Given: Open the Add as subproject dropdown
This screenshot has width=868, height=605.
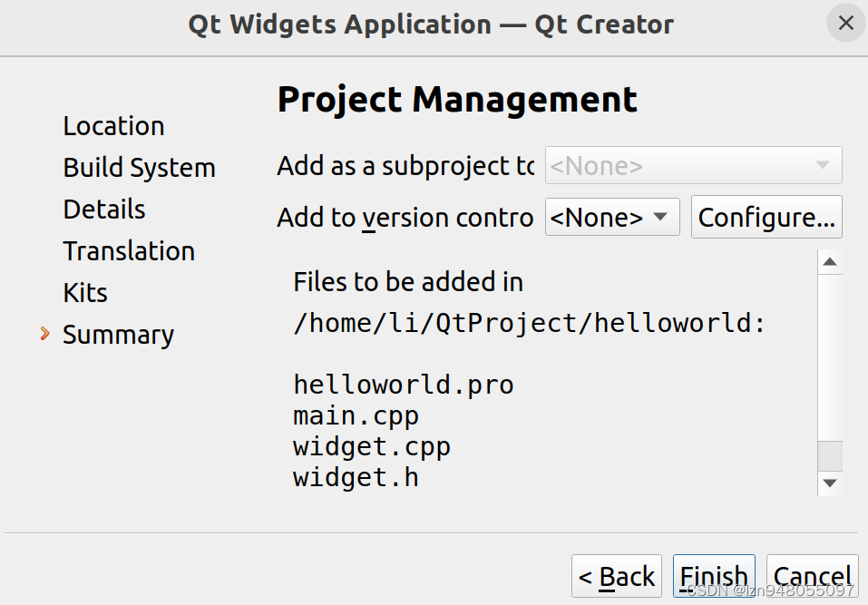Looking at the screenshot, I should tap(694, 166).
